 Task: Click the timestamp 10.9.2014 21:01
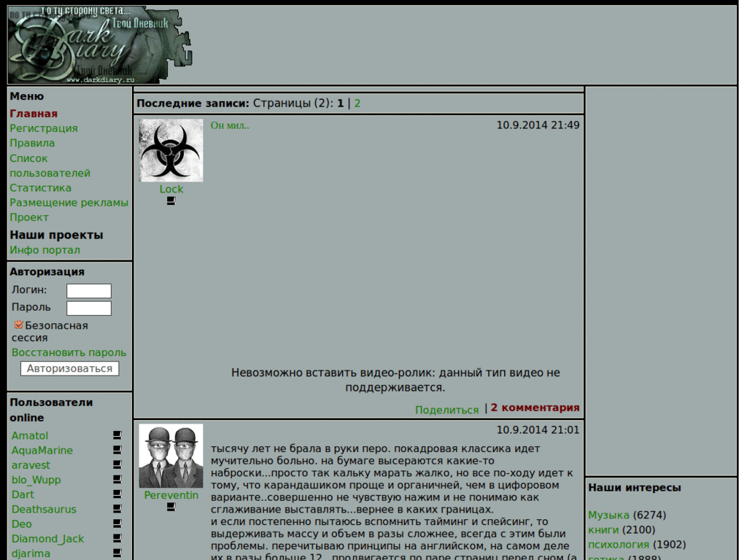pos(538,430)
